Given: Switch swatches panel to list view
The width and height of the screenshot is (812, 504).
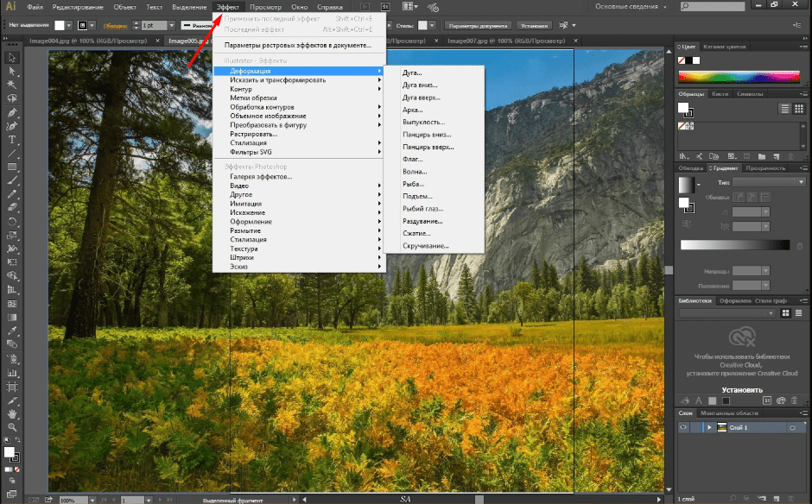Looking at the screenshot, I should point(785,109).
